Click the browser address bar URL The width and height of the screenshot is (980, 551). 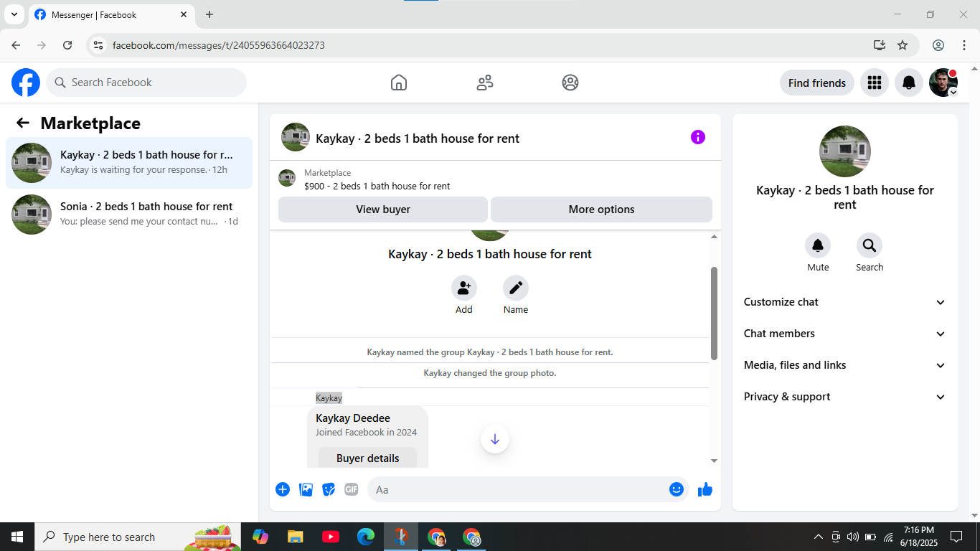click(x=219, y=45)
